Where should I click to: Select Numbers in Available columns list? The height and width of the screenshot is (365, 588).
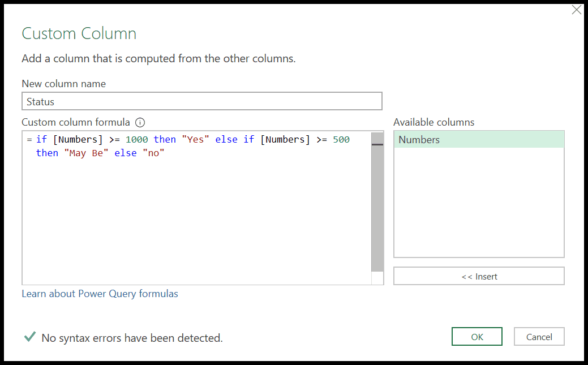[x=419, y=139]
